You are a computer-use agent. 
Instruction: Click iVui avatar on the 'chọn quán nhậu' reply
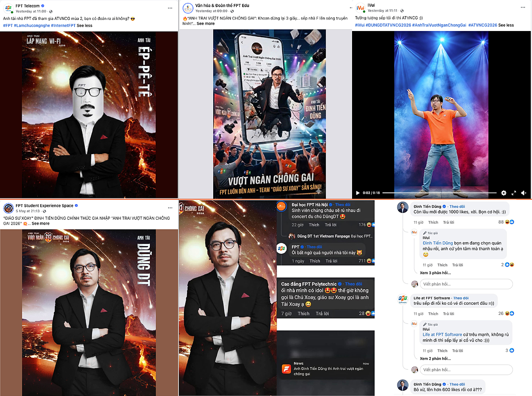tap(415, 232)
